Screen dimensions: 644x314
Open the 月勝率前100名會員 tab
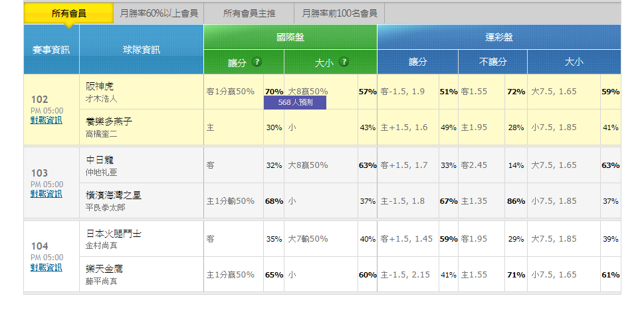[x=340, y=13]
